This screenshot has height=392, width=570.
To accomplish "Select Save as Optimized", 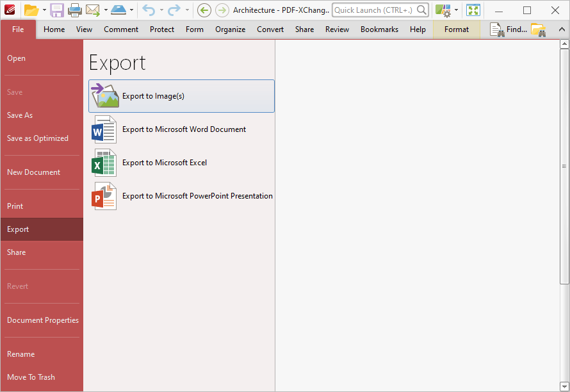I will pyautogui.click(x=37, y=138).
